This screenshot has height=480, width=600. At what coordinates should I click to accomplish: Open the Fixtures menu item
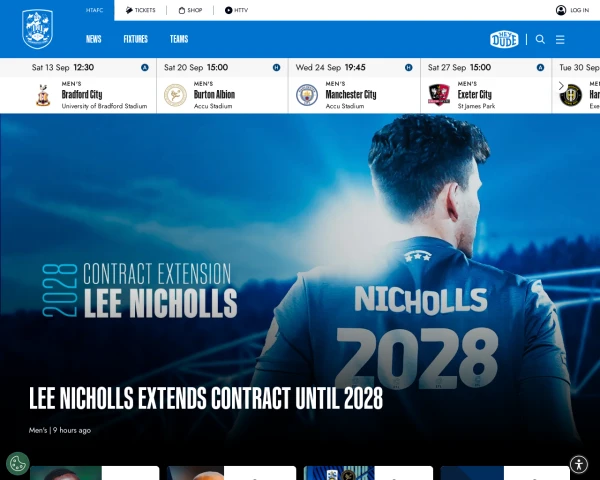tap(135, 39)
